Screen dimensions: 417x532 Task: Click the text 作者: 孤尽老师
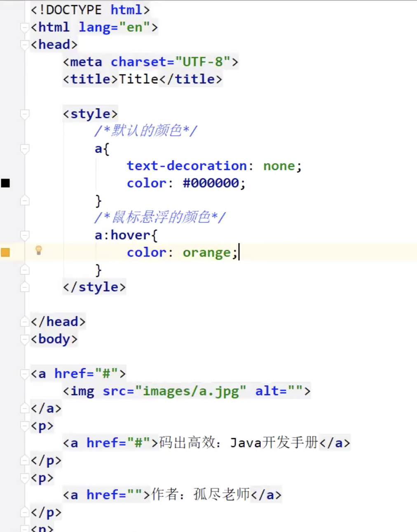tap(201, 494)
